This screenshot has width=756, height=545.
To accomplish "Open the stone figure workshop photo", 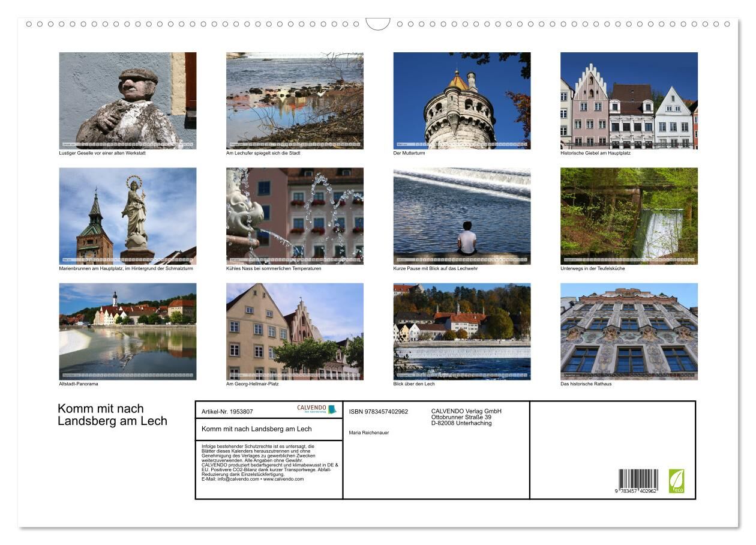I will pyautogui.click(x=127, y=100).
